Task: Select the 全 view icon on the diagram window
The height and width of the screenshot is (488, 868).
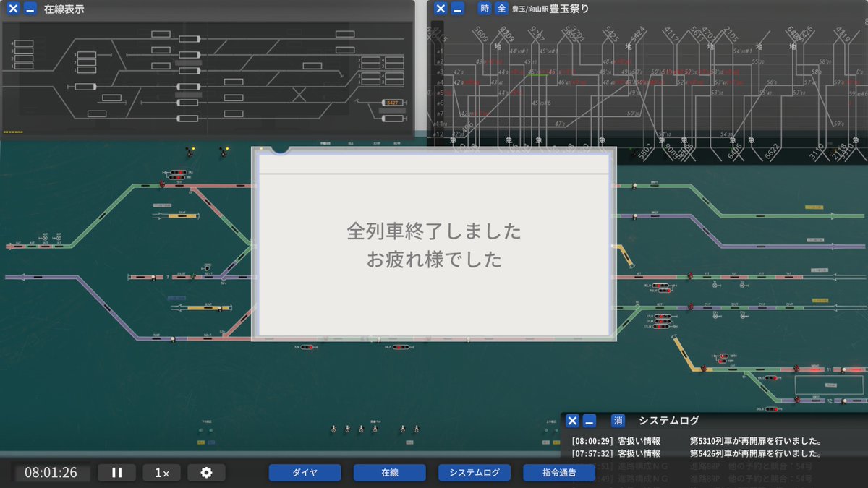Action: 501,9
